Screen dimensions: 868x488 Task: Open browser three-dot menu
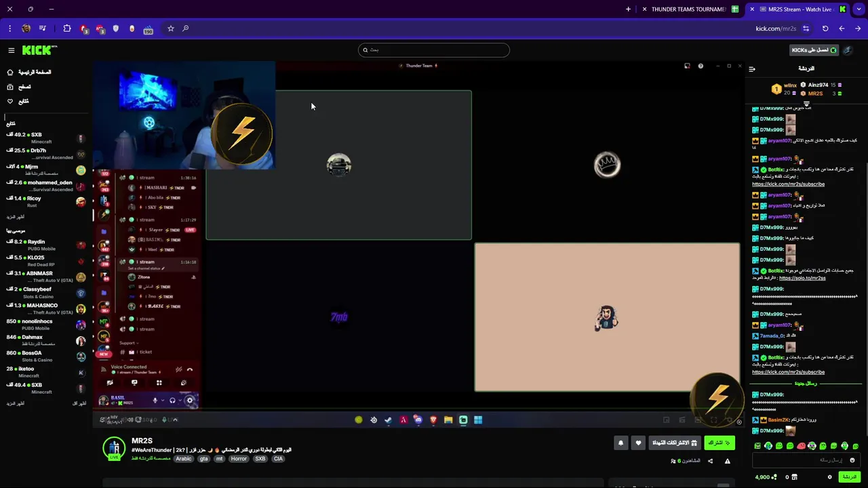coord(9,28)
